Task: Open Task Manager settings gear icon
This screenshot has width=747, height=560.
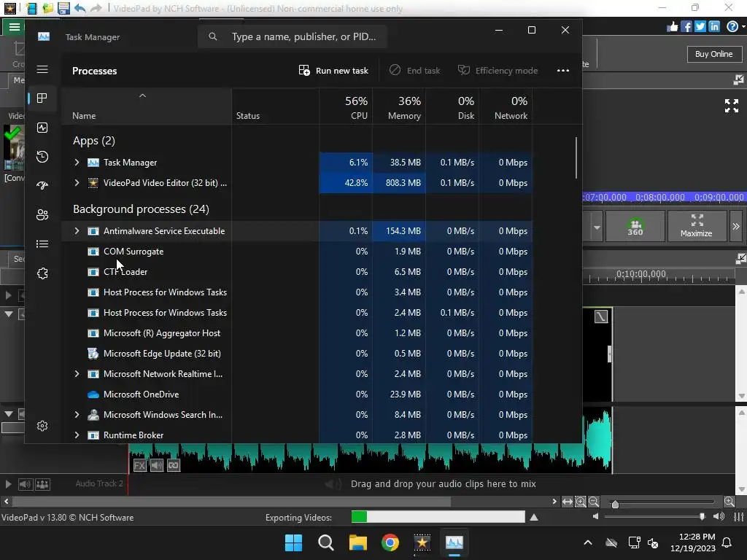Action: pyautogui.click(x=42, y=426)
